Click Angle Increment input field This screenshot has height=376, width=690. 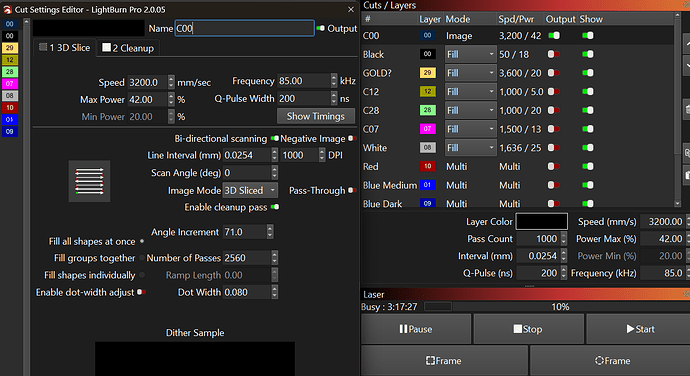(248, 232)
